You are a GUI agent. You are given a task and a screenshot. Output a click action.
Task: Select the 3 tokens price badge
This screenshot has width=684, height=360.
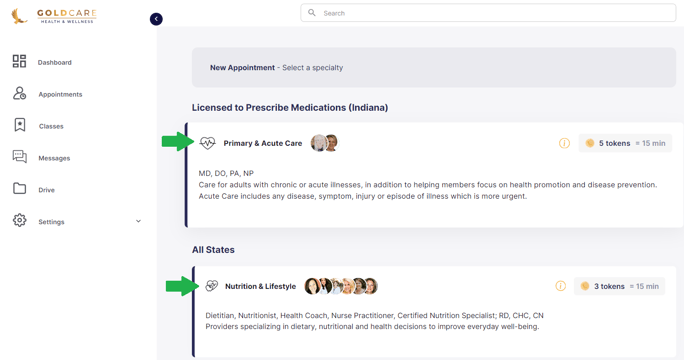coord(619,286)
